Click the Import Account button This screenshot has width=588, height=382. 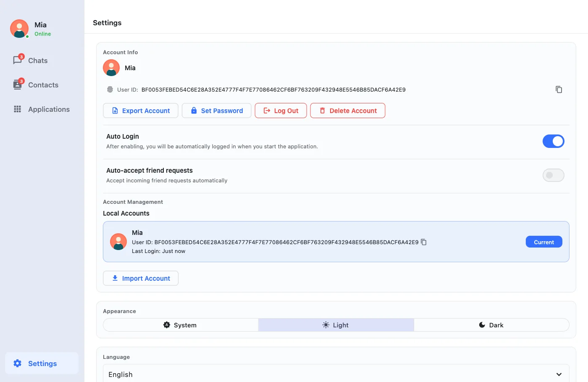pos(141,278)
